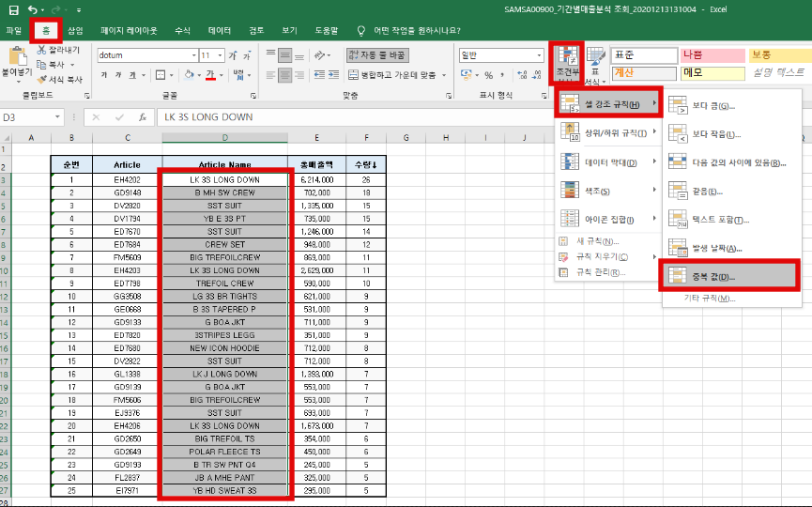Switch to the 삽입 tab
The height and width of the screenshot is (507, 812).
(x=76, y=31)
